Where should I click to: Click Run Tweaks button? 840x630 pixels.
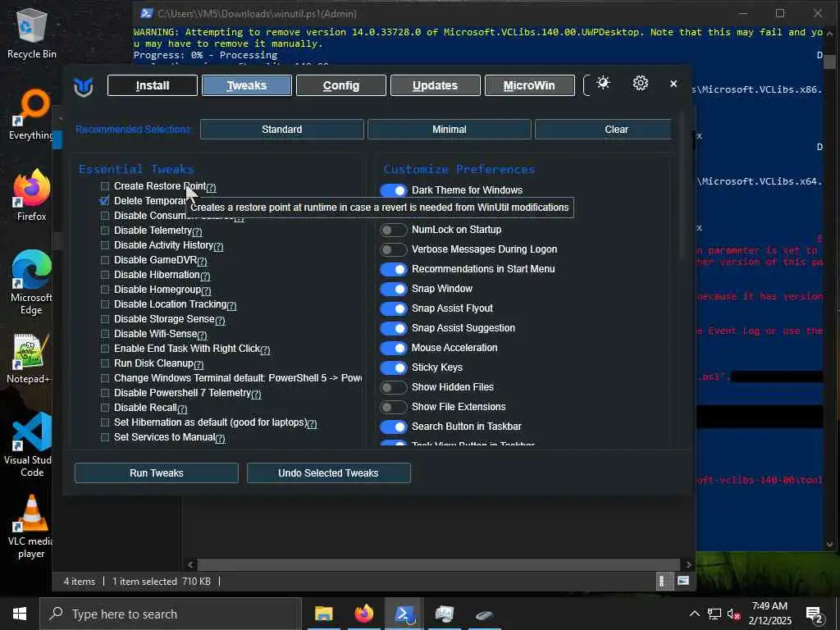(157, 473)
